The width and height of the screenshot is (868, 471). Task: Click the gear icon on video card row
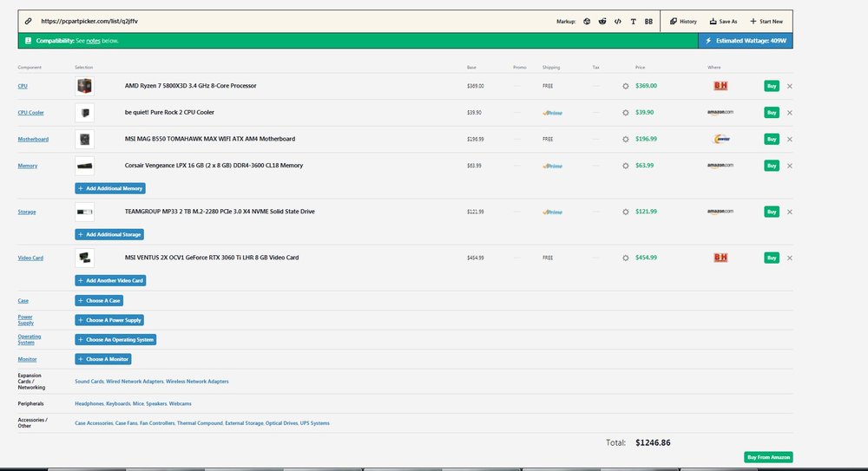(x=625, y=258)
